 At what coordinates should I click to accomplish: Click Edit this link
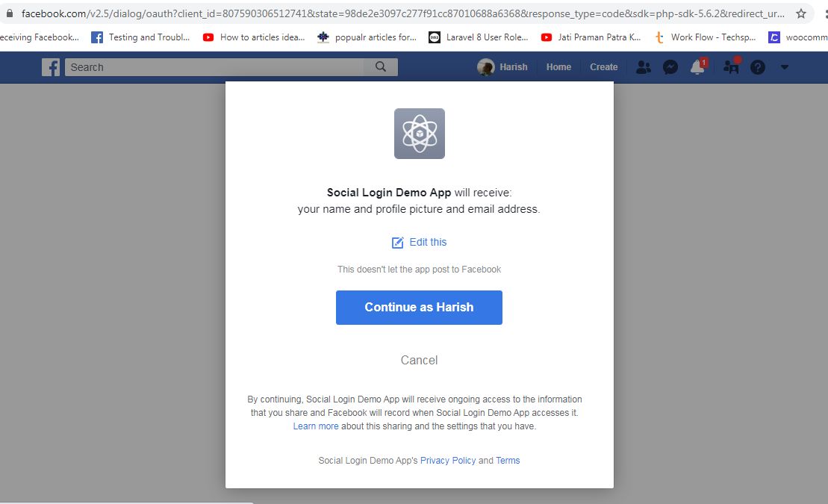click(428, 242)
